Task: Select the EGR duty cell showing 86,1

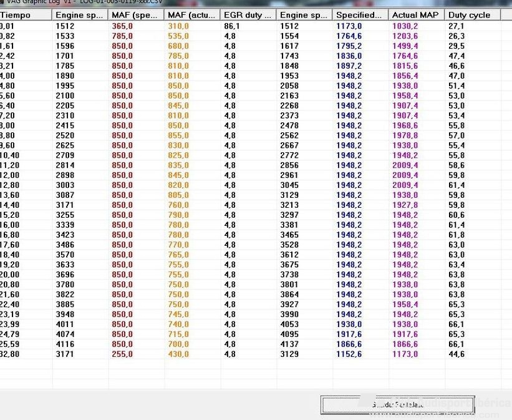Action: point(232,26)
